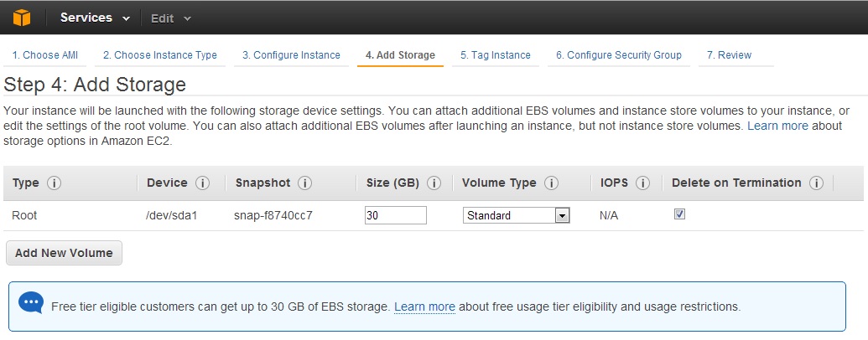Image resolution: width=868 pixels, height=340 pixels.
Task: Jump to the 7. Review tab
Action: tap(729, 55)
